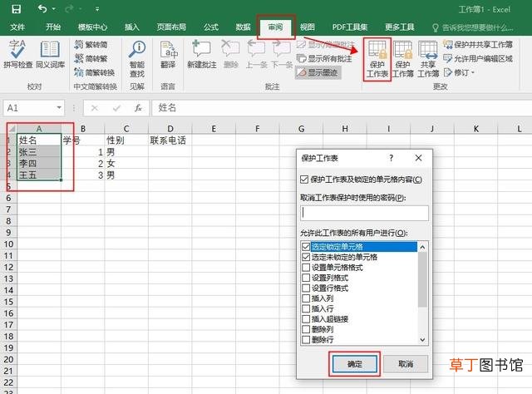The width and height of the screenshot is (532, 394).
Task: Click 保护工作簿 protect workbook icon
Action: coord(402,59)
